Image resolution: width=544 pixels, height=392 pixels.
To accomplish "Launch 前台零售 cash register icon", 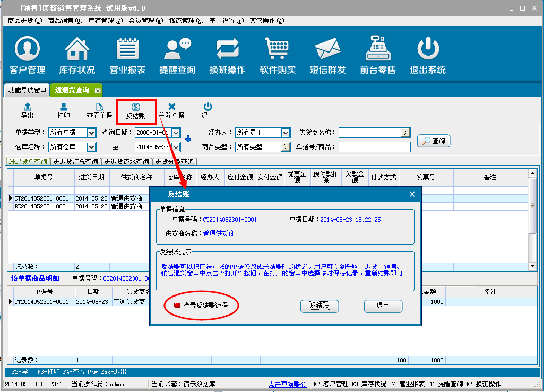I will tap(377, 55).
